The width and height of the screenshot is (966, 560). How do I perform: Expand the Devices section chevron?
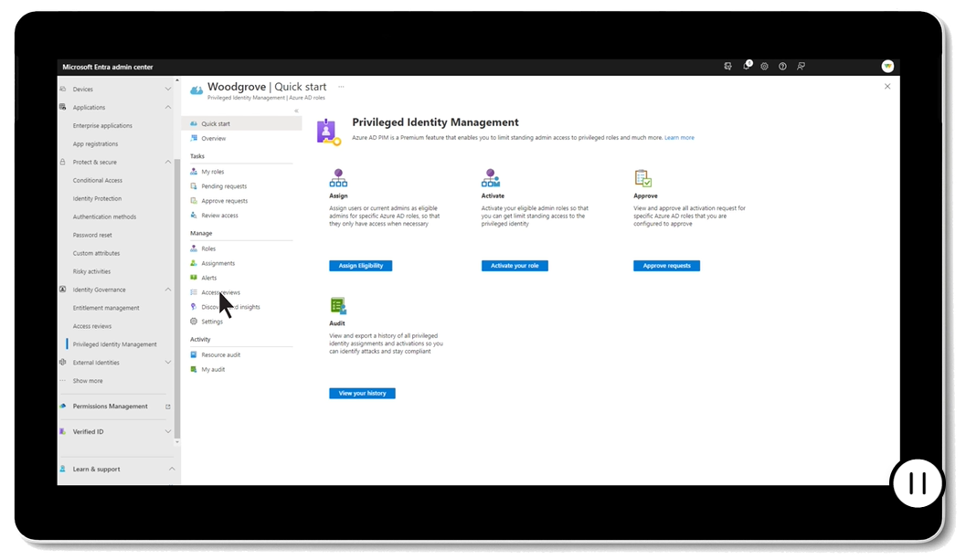[168, 90]
